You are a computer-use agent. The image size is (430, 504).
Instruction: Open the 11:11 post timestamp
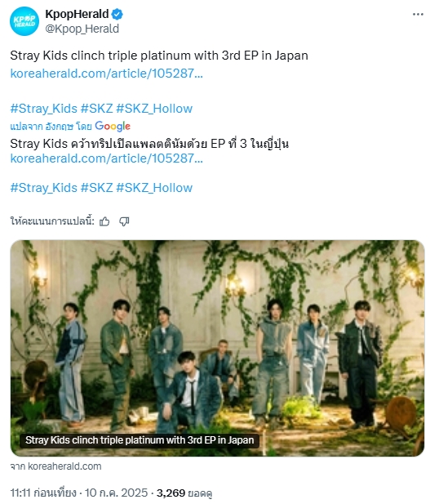pos(43,493)
